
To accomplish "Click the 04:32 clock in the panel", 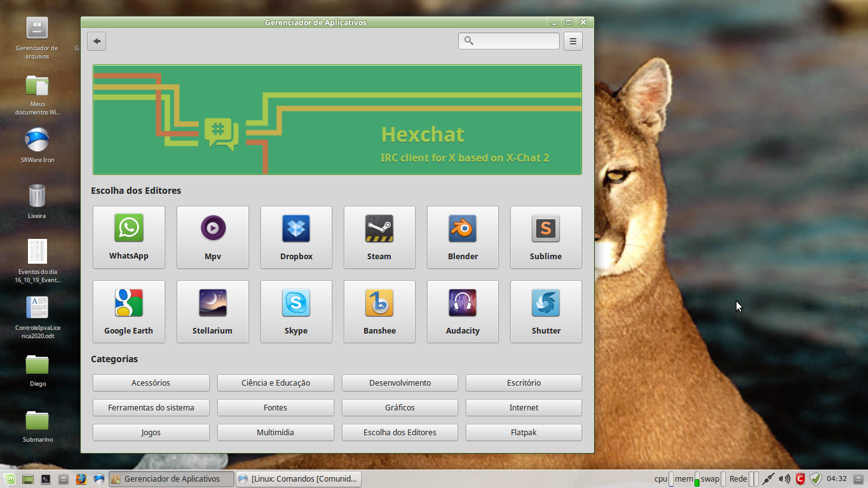I will tap(837, 479).
